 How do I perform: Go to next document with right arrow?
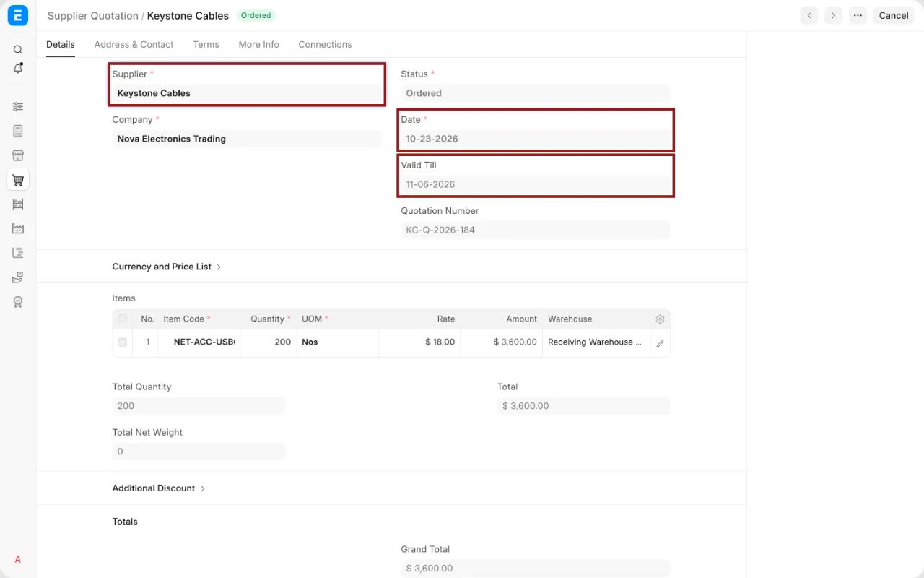click(x=834, y=15)
